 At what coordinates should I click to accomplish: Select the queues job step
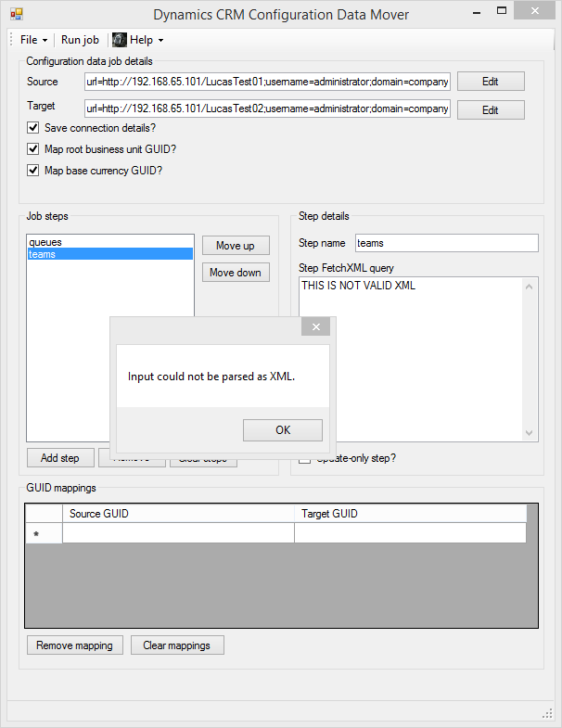click(x=110, y=242)
